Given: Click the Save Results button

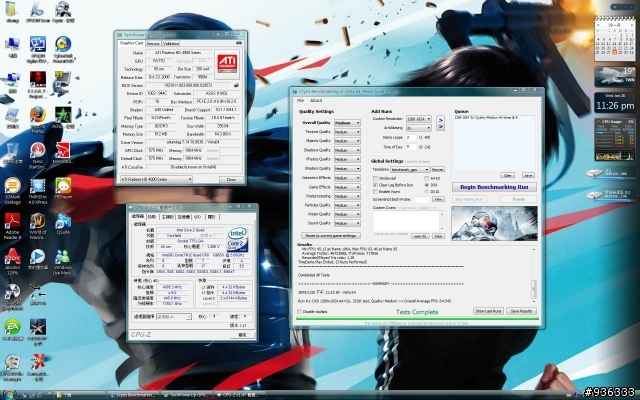Looking at the screenshot, I should 521,311.
